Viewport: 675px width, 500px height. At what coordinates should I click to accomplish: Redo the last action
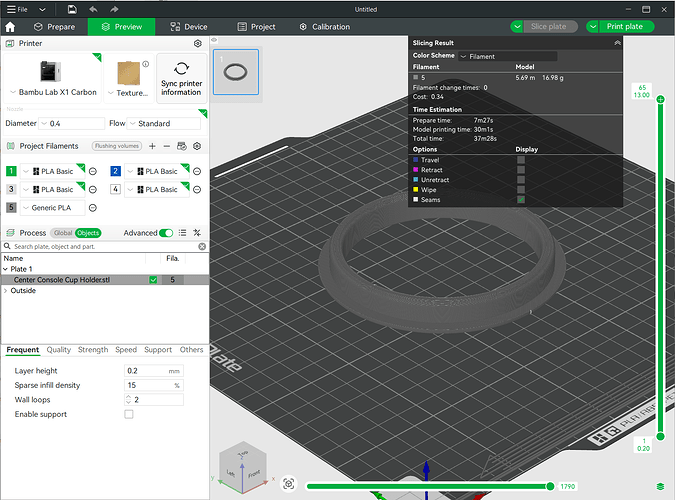114,9
